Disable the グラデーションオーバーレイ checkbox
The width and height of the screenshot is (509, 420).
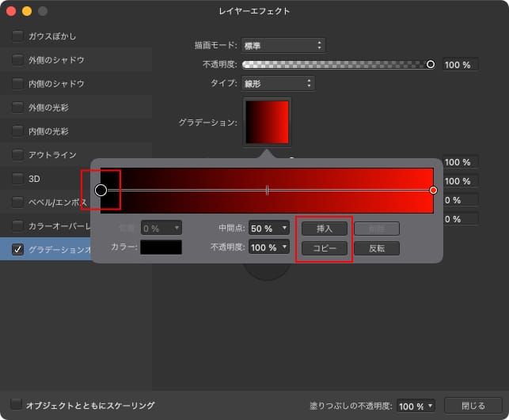tap(17, 250)
